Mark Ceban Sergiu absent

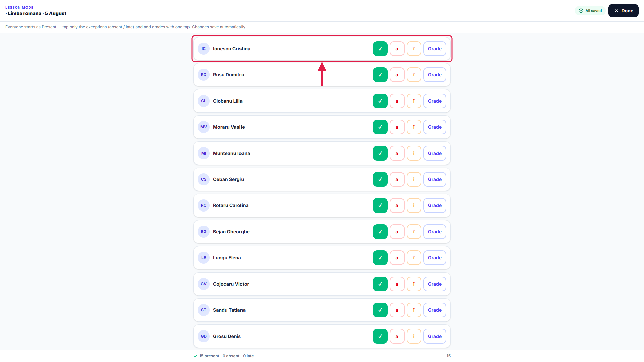pos(397,179)
